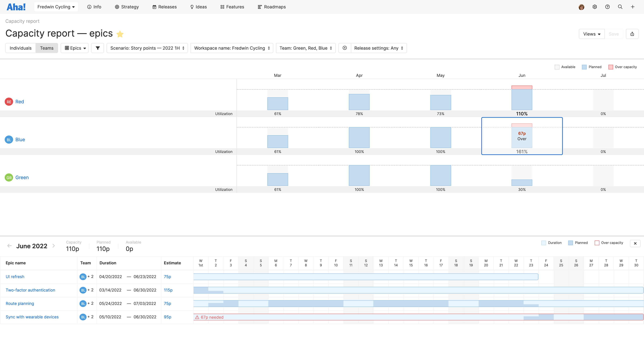Screen dimensions: 644x339
Task: Open the settings gear
Action: click(x=594, y=7)
